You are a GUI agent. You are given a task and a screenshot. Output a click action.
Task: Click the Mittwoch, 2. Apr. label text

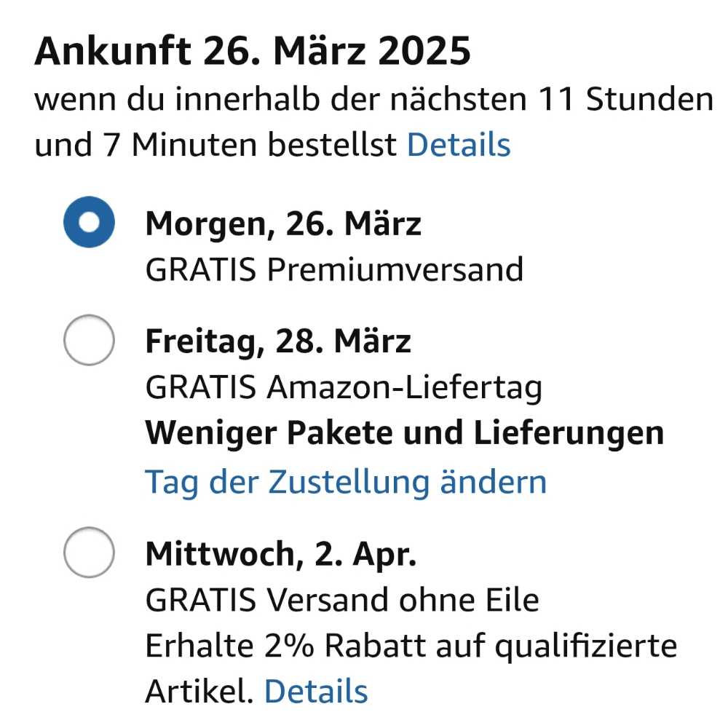(281, 555)
